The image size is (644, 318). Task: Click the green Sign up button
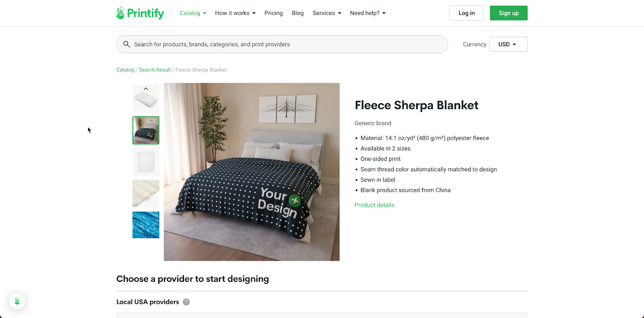[x=508, y=13]
